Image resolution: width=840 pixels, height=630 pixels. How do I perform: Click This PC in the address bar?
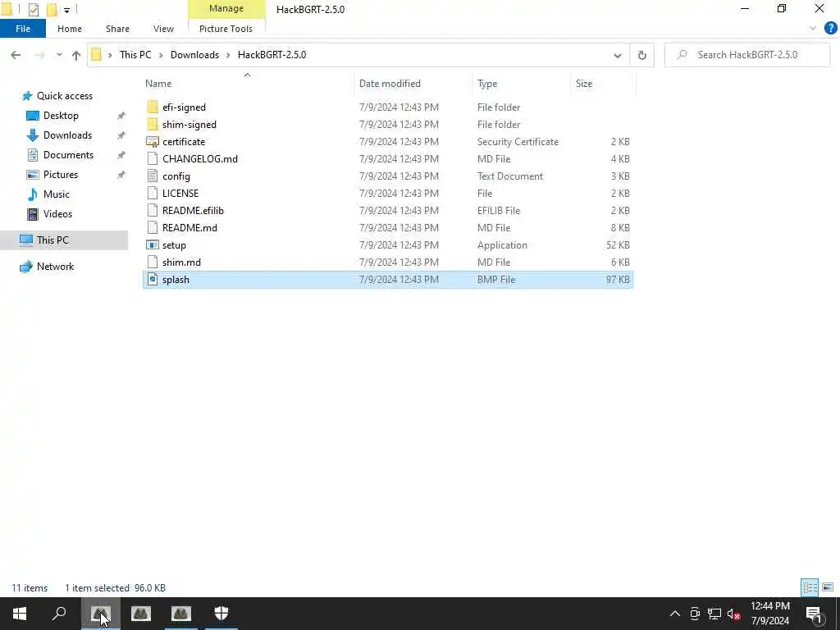[x=135, y=55]
